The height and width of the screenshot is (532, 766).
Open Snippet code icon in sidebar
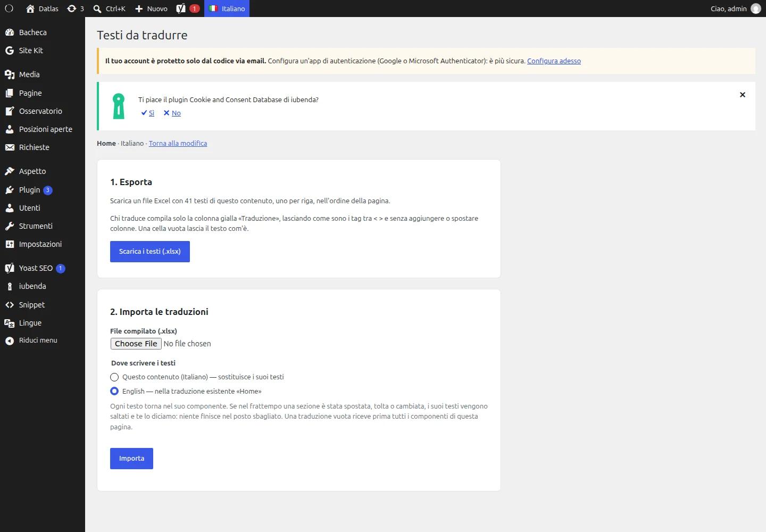tap(10, 305)
